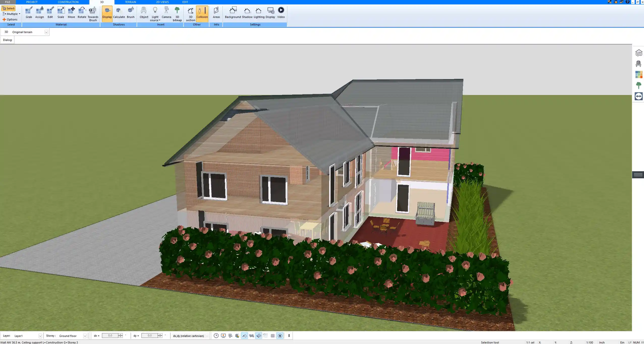
Task: Open the plants catalog in the sidebar
Action: click(638, 85)
